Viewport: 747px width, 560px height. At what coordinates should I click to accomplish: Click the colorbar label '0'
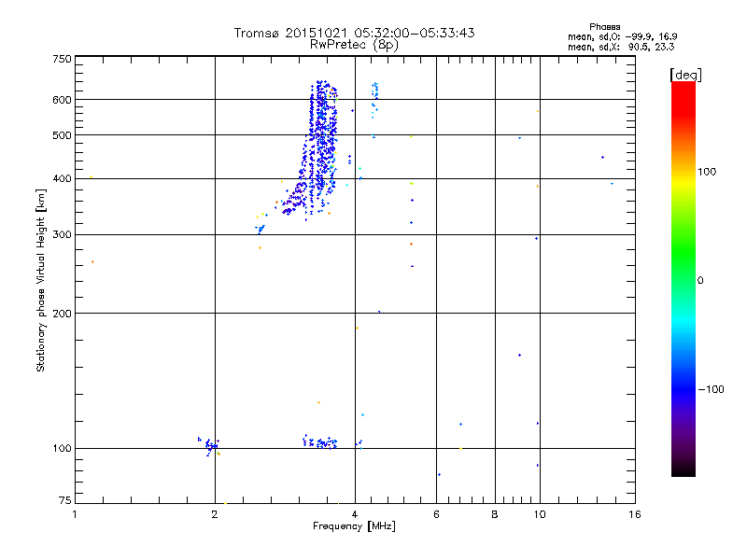700,280
